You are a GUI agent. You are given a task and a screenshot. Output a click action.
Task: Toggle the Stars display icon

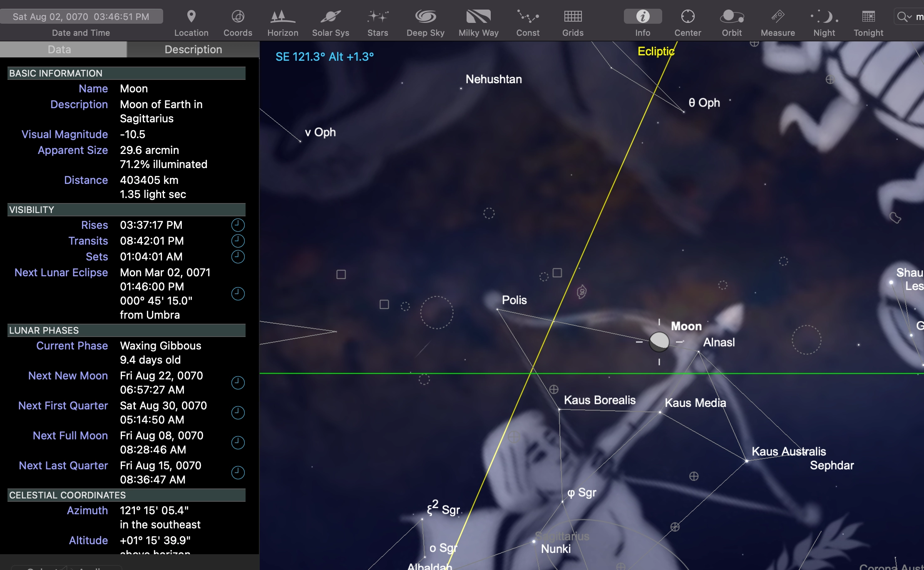click(x=378, y=17)
